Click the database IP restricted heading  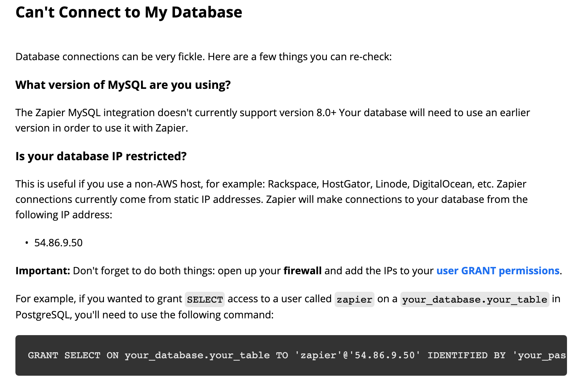(101, 156)
